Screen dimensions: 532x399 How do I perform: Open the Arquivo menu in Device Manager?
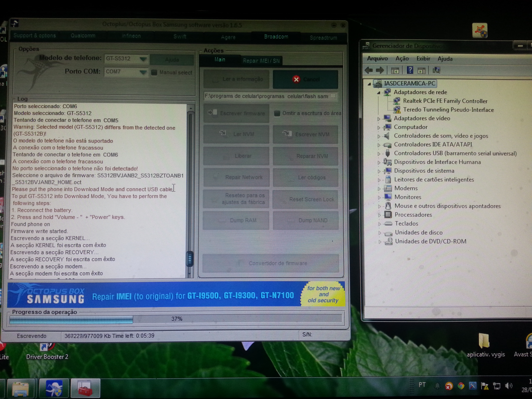(x=377, y=59)
